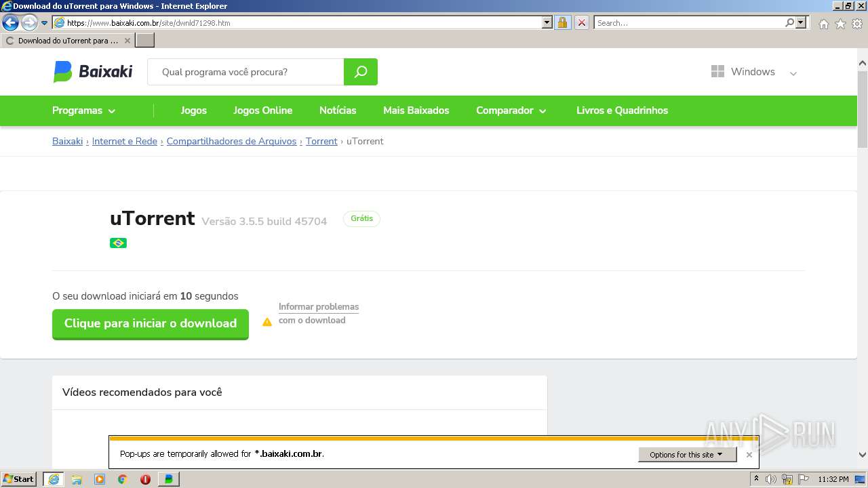
Task: Click Compartilhadores de Arquivos breadcrumb link
Action: coord(232,141)
